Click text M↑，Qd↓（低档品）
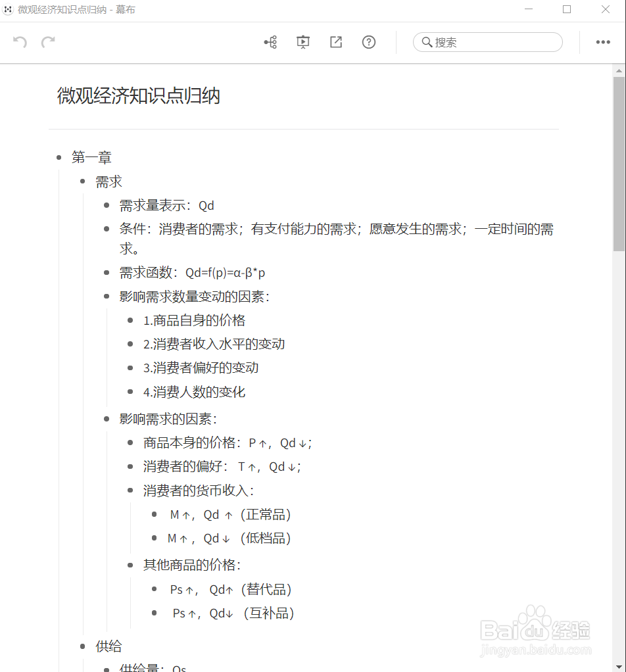Viewport: 626px width, 672px height. [x=229, y=539]
